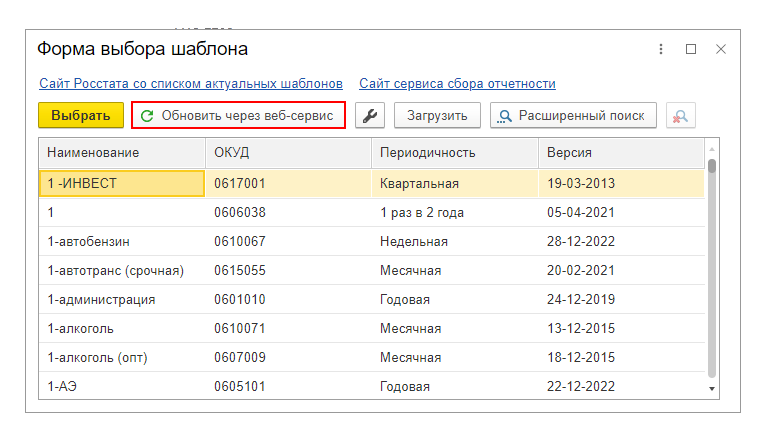Viewport: 765px width, 443px height.
Task: Click the yellow Выбрать button
Action: click(x=81, y=116)
